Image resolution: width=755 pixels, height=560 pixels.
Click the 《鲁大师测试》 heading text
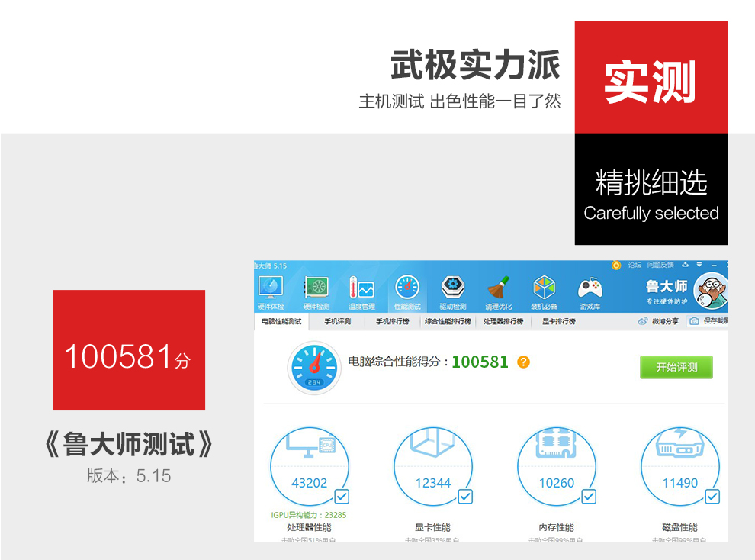click(x=128, y=444)
